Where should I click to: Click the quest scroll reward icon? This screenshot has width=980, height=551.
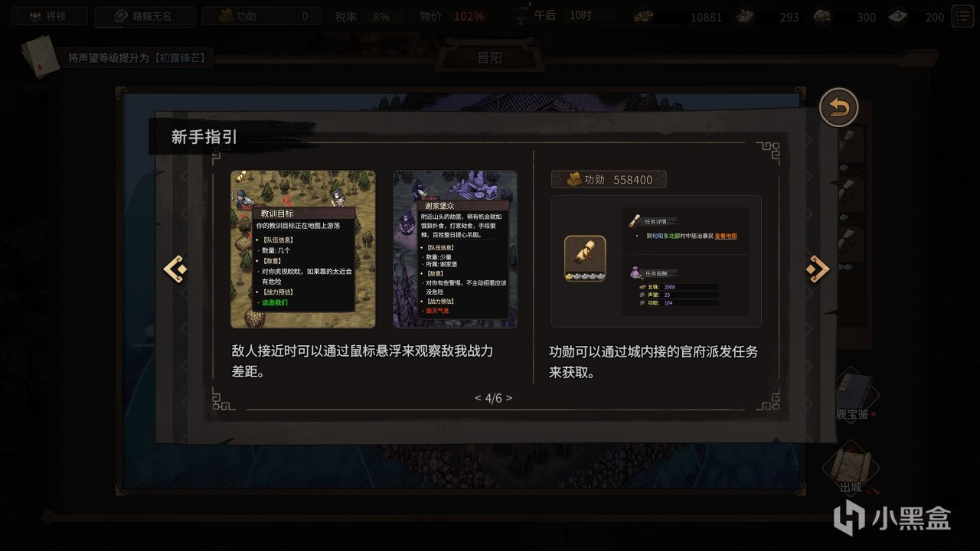[x=585, y=259]
